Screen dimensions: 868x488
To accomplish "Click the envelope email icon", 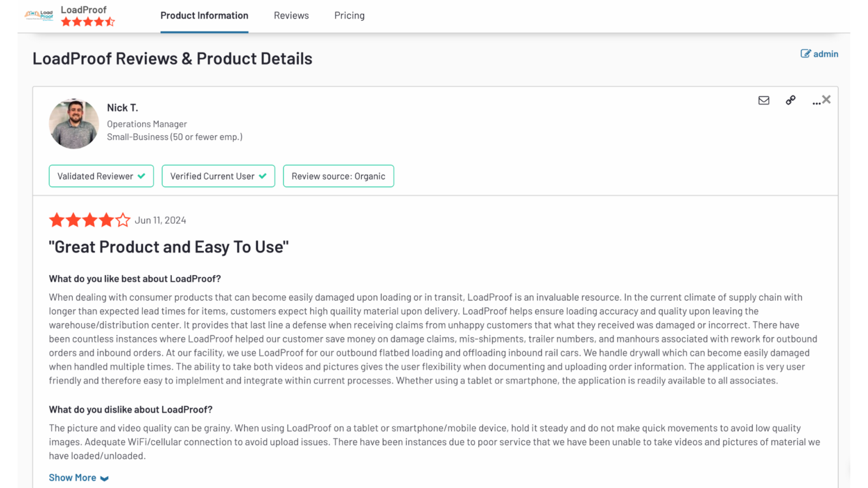I will (763, 101).
